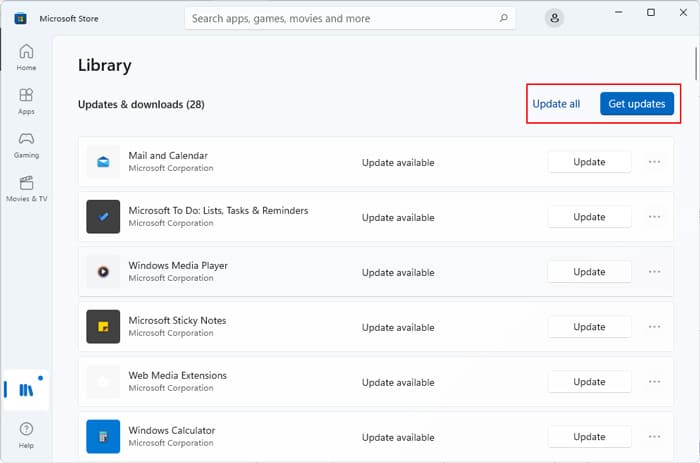700x463 pixels.
Task: Open more options for Windows Media Player
Action: click(654, 271)
